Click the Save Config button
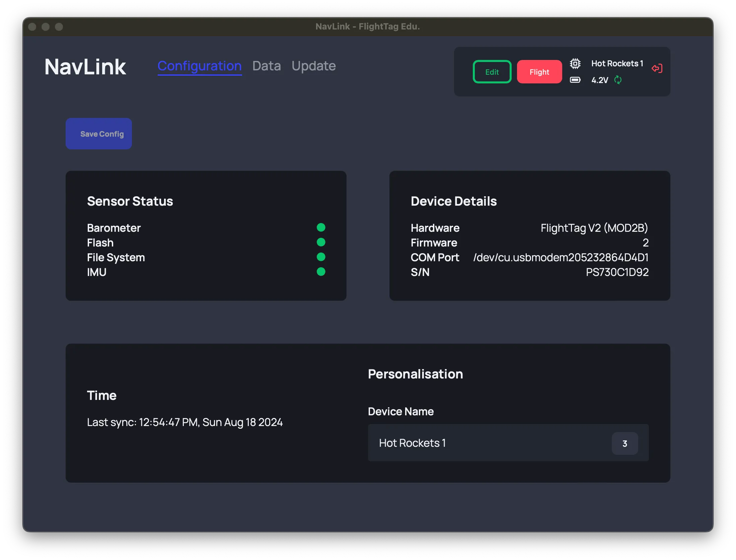736x560 pixels. 98,133
